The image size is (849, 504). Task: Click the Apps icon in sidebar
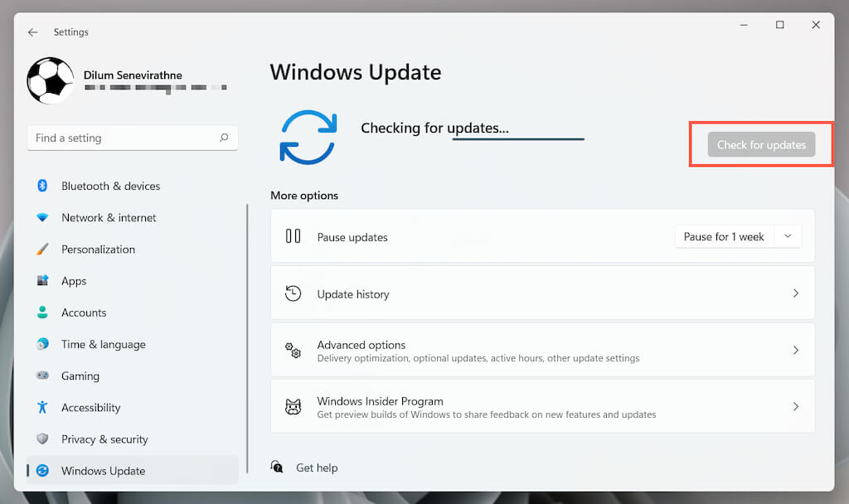[42, 280]
